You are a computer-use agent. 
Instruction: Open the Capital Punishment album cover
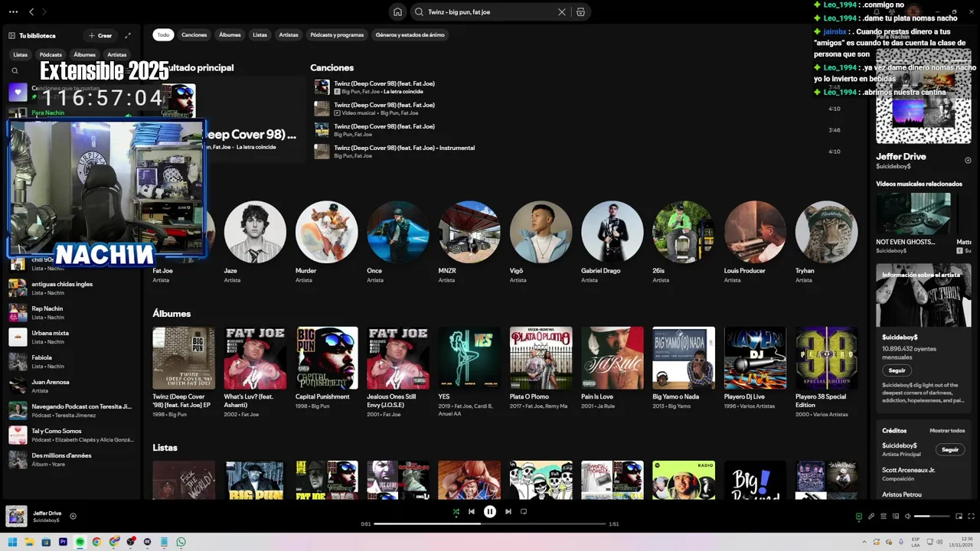point(326,358)
